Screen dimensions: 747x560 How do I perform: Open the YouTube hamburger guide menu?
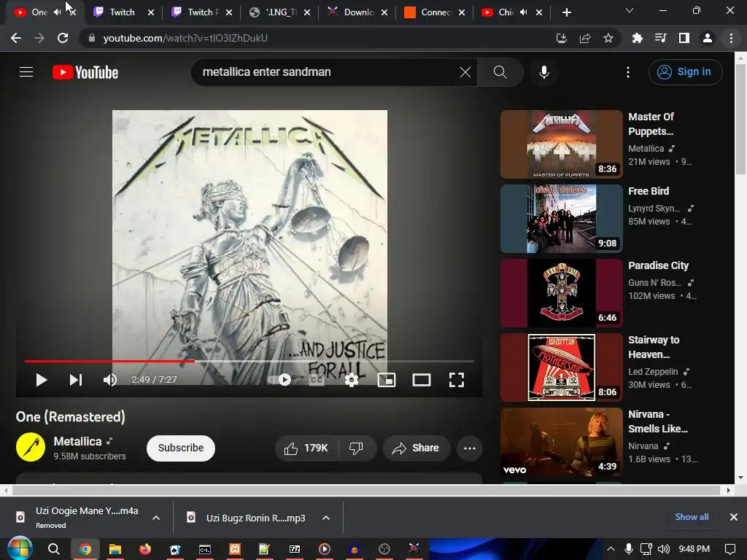point(26,72)
